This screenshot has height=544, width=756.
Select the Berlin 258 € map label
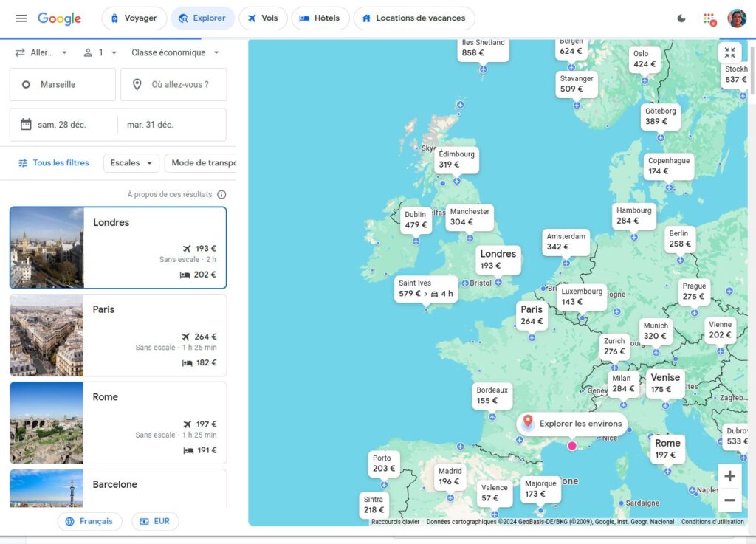tap(680, 238)
